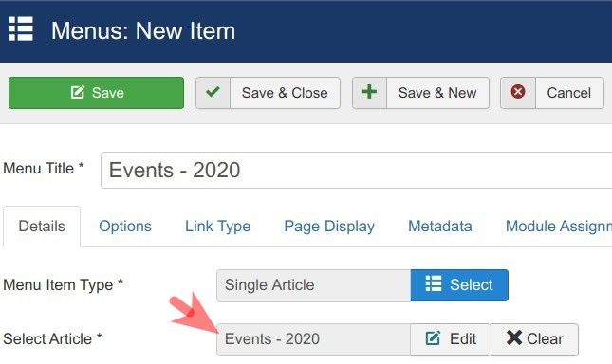Focus the Menu Title text field

[x=356, y=171]
